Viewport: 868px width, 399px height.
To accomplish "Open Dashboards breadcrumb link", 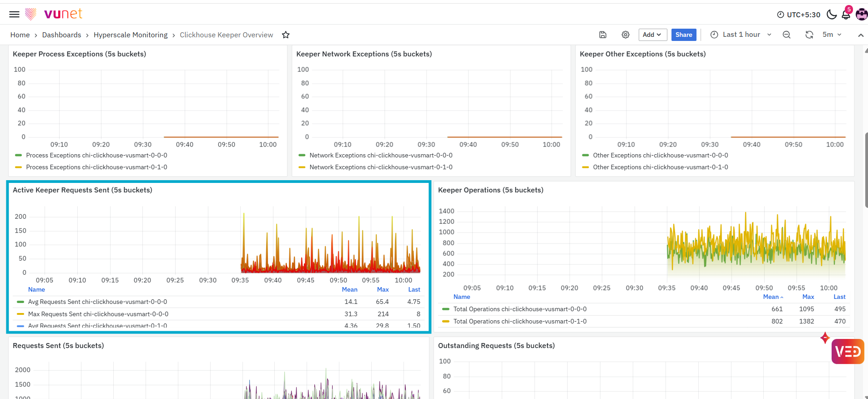I will (x=61, y=35).
